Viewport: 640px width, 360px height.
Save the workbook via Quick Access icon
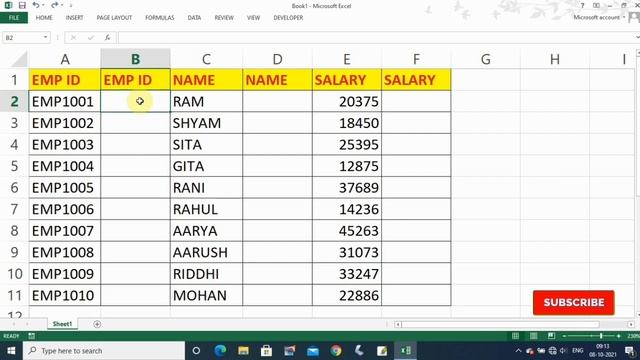coord(22,5)
